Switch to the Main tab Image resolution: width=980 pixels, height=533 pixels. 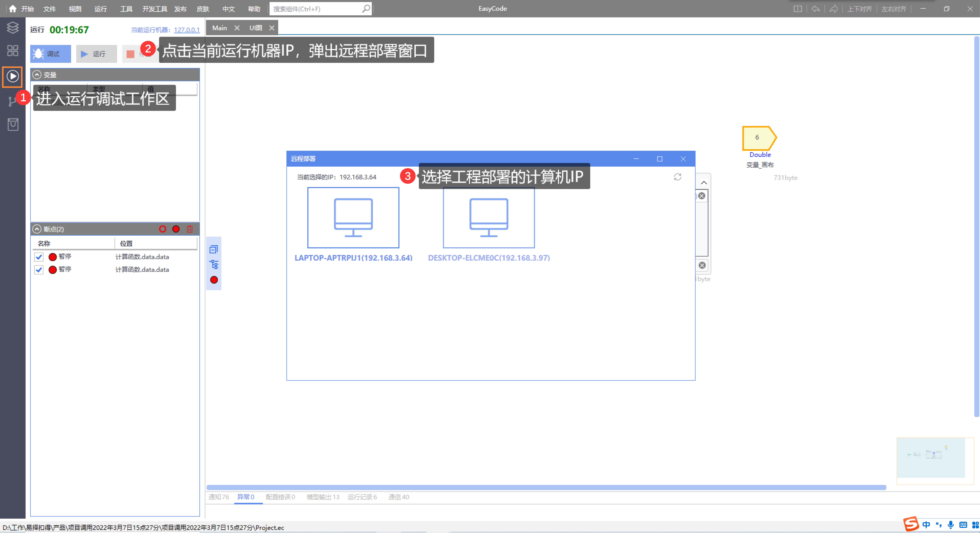coord(219,28)
